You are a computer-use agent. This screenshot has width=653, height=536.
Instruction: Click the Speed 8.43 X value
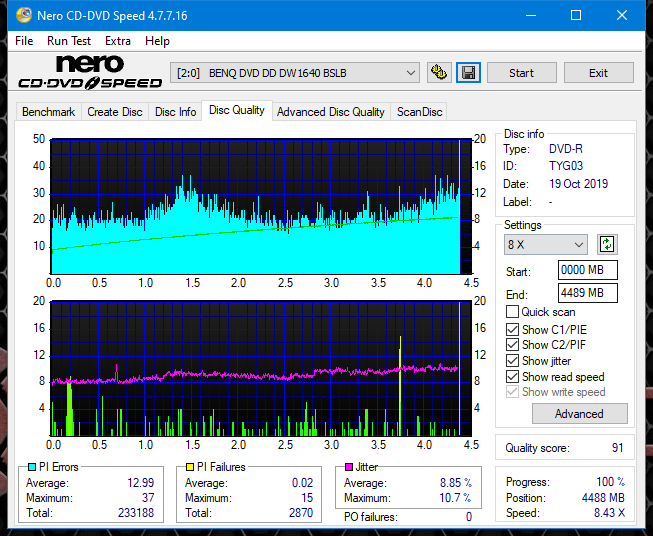[x=609, y=513]
